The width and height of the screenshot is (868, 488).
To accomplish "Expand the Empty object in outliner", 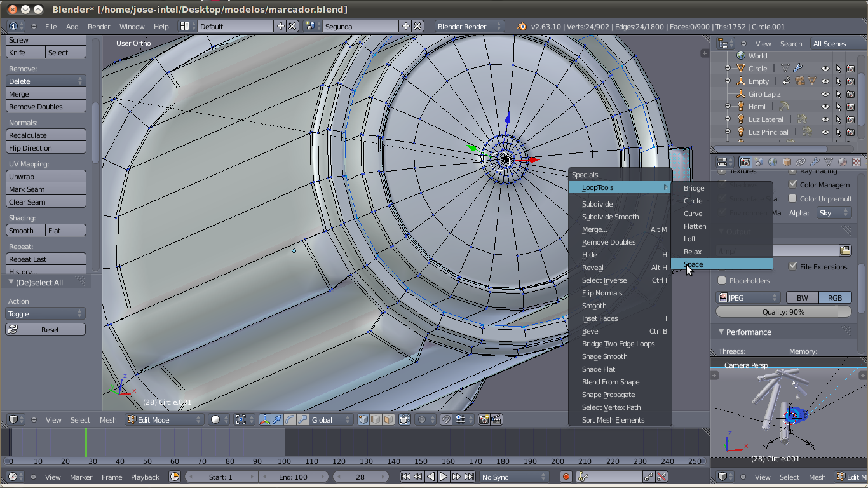I will click(728, 81).
